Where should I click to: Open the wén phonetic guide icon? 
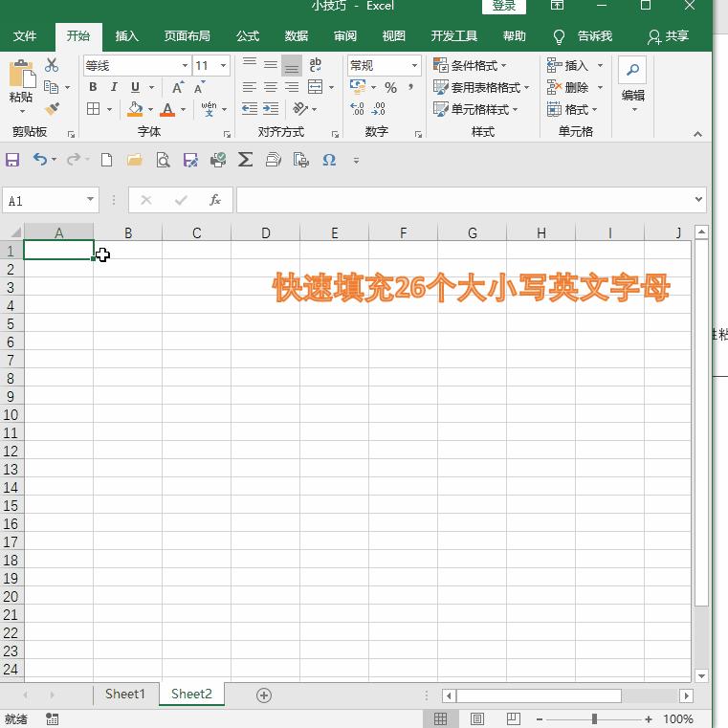209,109
